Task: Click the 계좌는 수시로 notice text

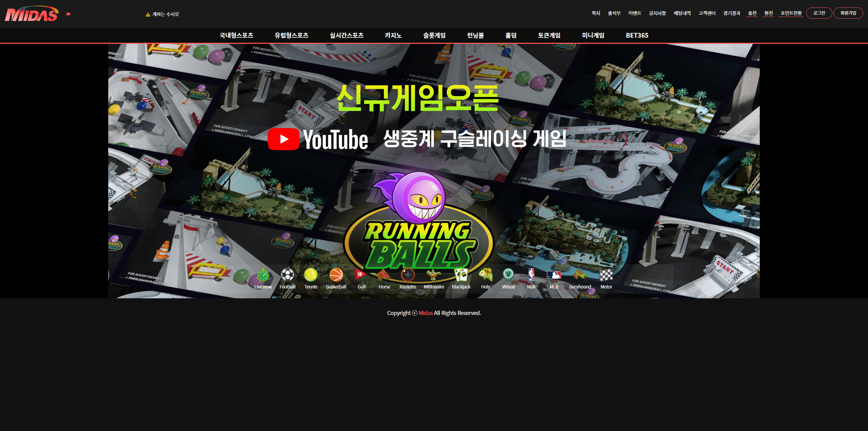Action: click(166, 14)
